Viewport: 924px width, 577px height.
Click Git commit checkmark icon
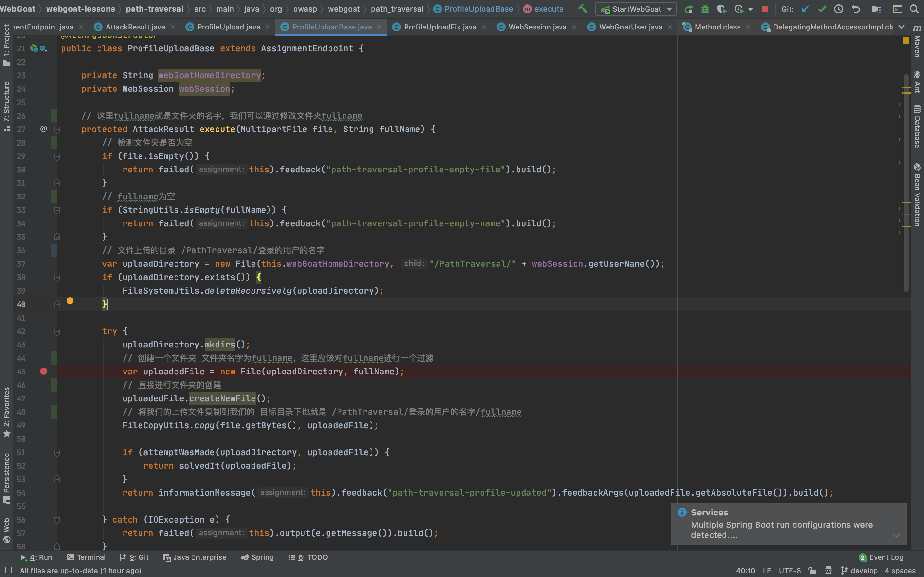point(822,9)
